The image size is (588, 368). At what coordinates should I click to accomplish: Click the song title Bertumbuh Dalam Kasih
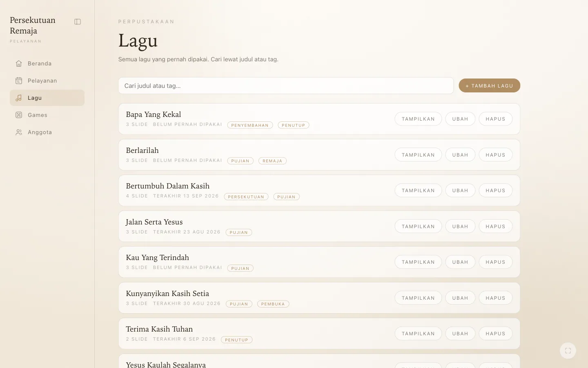click(168, 186)
